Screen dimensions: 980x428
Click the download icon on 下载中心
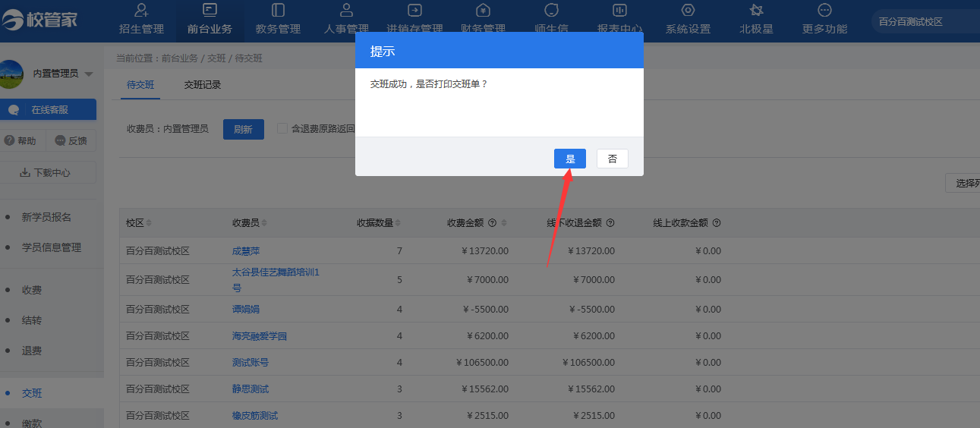coord(25,172)
